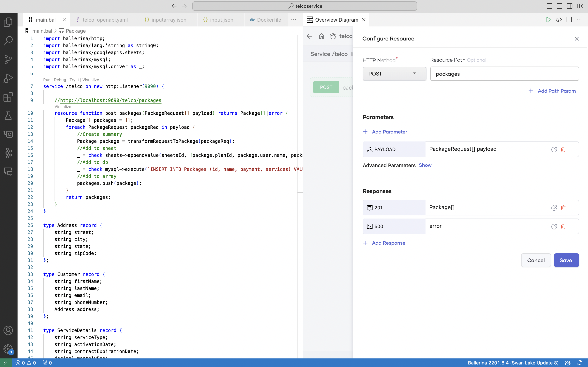Switch to telco_openapi.yaml tab
Screen dimensions: 588x367
tap(105, 20)
